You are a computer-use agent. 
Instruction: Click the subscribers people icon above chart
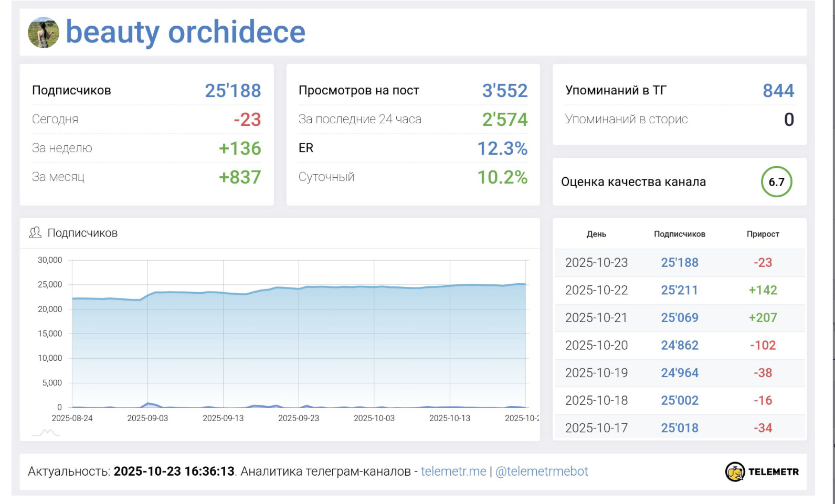[35, 233]
